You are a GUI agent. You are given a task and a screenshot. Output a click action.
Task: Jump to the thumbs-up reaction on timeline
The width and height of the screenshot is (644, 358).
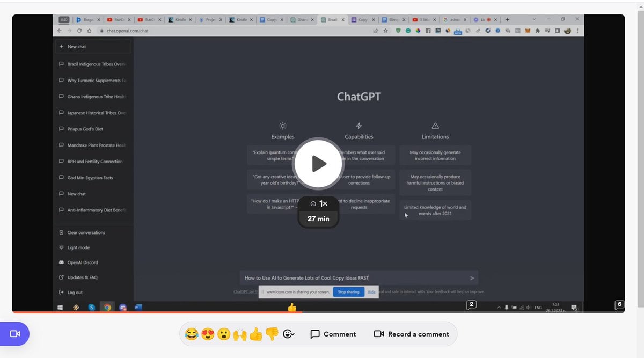tap(292, 308)
